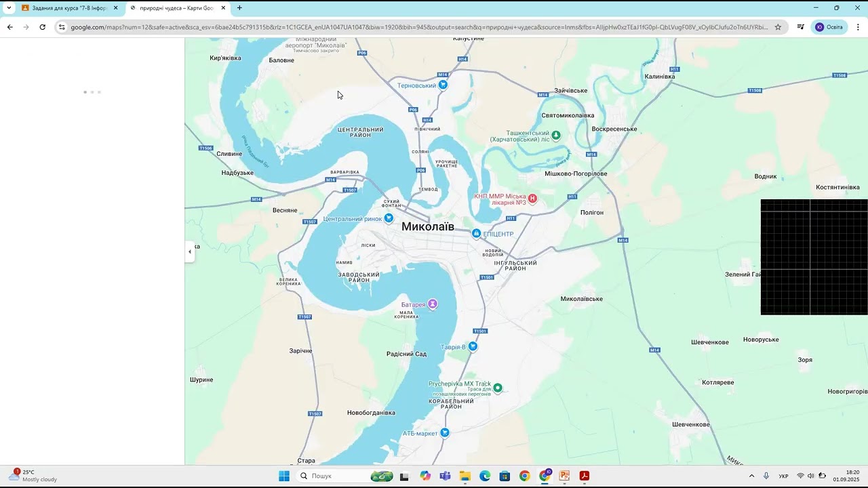The image size is (868, 488).
Task: Open the Міська лікарня №3 hospital pin
Action: [x=532, y=199]
